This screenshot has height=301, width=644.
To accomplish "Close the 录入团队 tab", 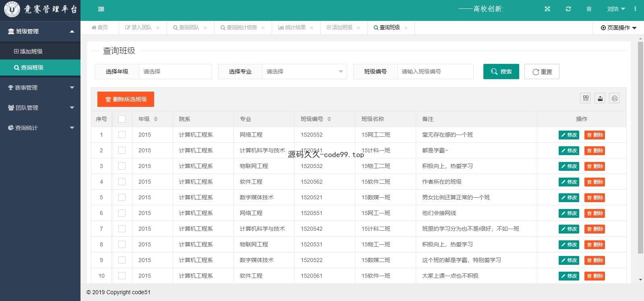I will (158, 28).
